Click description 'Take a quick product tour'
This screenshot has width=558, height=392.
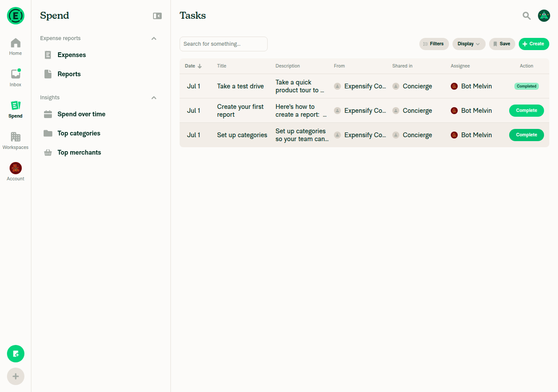[300, 86]
